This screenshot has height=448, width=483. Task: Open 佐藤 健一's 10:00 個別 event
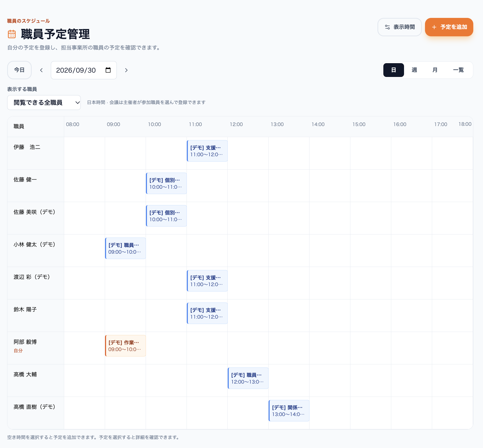(x=166, y=183)
